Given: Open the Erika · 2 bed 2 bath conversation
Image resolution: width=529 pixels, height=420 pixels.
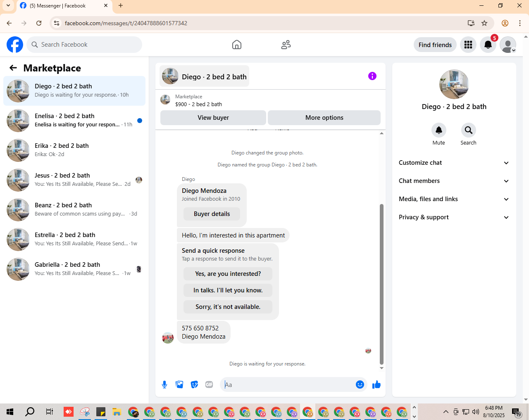Looking at the screenshot, I should click(74, 150).
